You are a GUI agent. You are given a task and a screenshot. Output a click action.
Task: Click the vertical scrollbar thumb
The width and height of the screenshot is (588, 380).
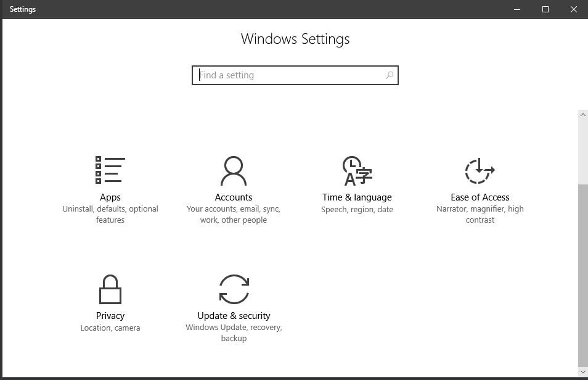point(582,276)
